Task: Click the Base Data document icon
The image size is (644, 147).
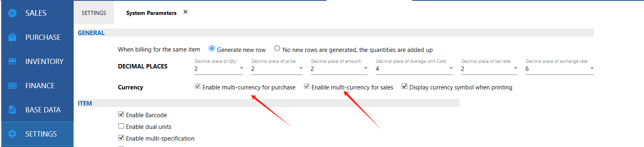Action: (x=12, y=110)
